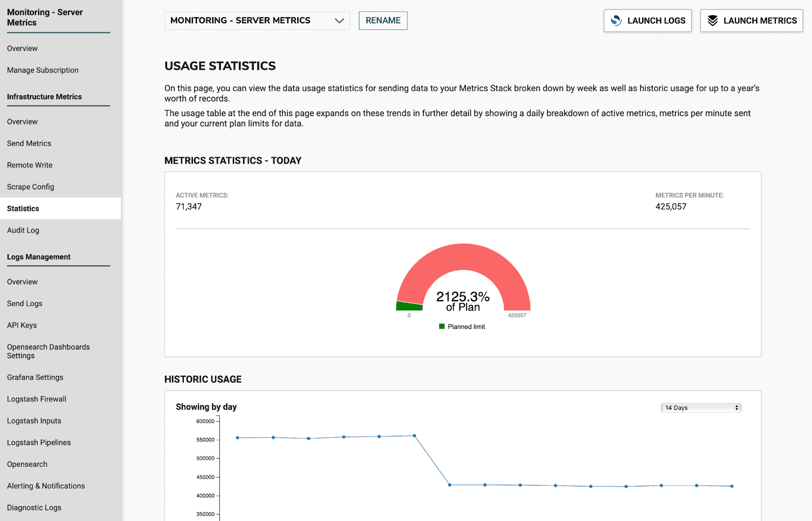The height and width of the screenshot is (521, 812).
Task: Open the Audit Log page
Action: (23, 230)
